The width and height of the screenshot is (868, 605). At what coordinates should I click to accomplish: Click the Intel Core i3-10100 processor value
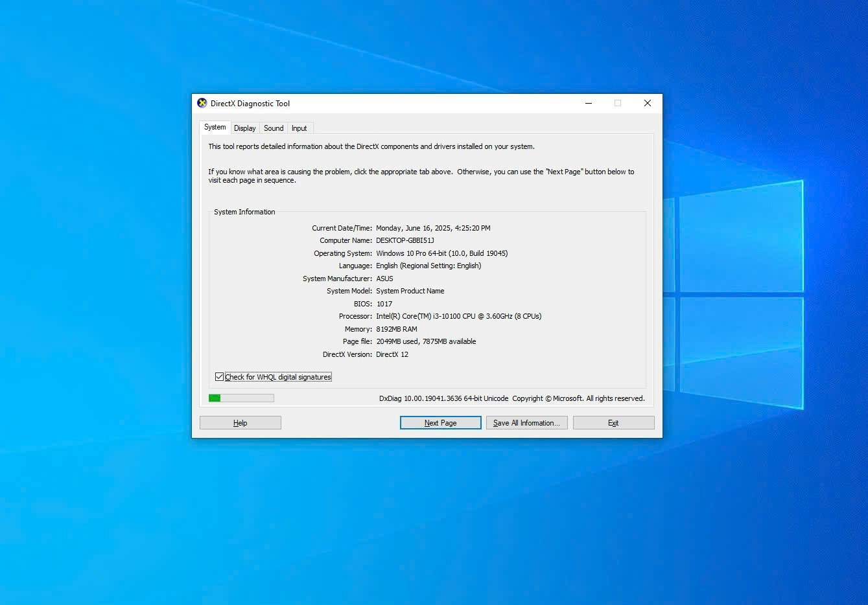coord(459,316)
